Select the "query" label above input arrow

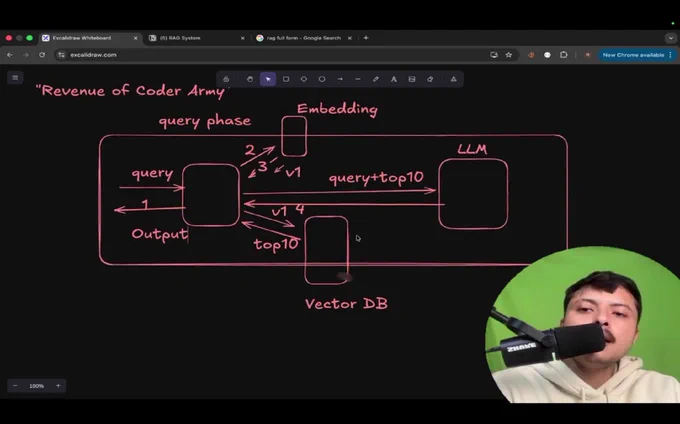coord(152,173)
